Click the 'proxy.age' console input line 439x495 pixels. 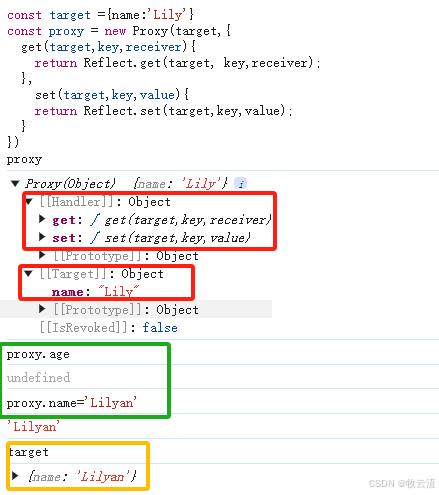pos(38,355)
